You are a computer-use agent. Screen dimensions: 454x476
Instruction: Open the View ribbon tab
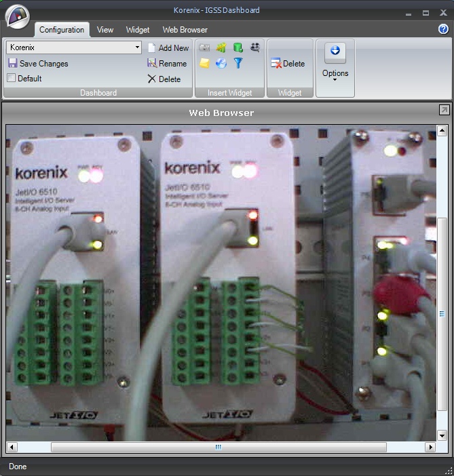(105, 30)
